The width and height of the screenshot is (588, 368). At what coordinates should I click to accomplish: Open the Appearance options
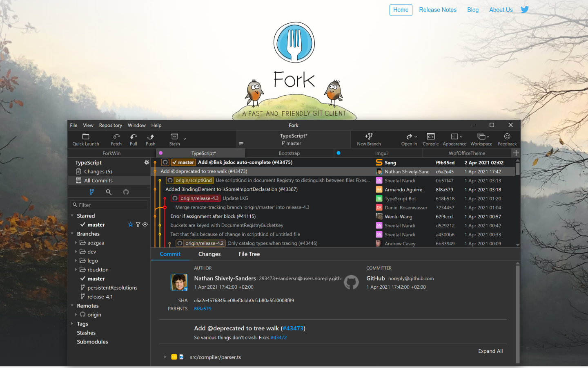point(454,139)
